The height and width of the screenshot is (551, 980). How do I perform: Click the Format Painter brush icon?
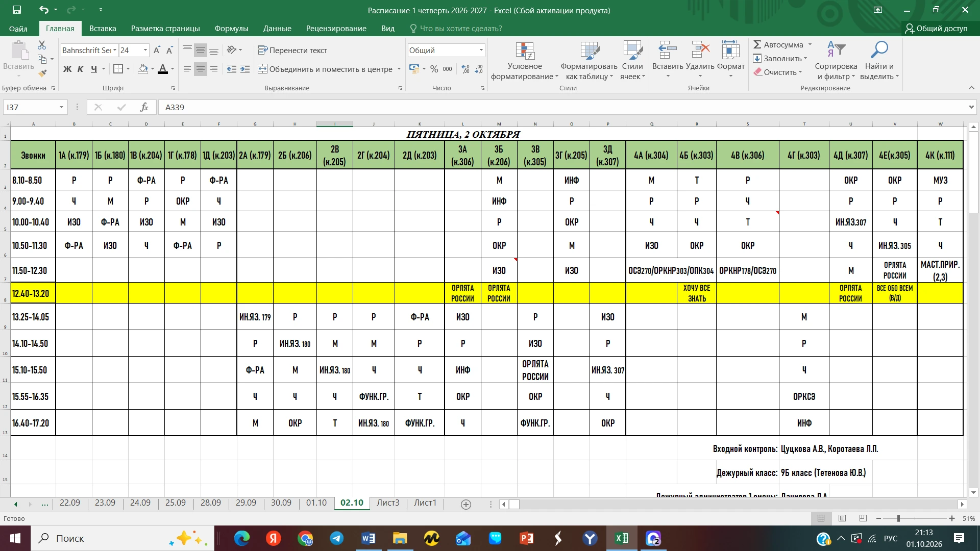tap(42, 73)
